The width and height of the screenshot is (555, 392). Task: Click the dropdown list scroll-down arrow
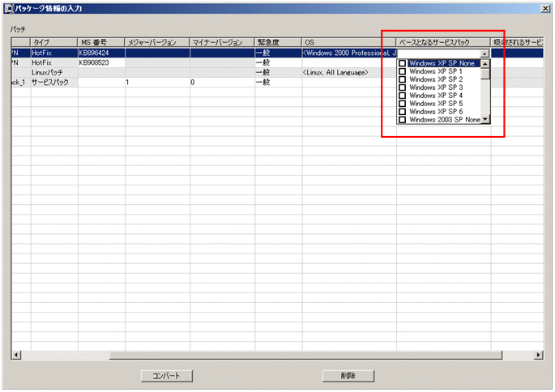tap(485, 120)
